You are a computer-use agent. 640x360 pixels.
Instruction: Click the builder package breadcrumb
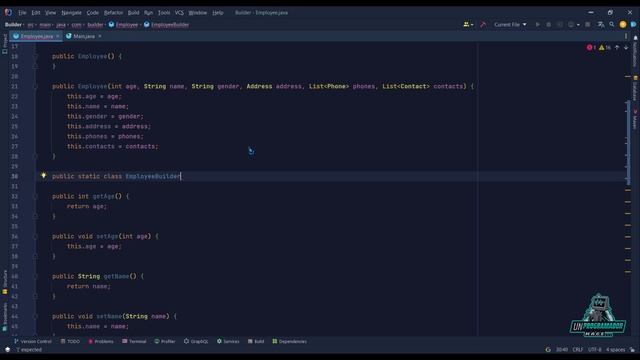pos(95,24)
